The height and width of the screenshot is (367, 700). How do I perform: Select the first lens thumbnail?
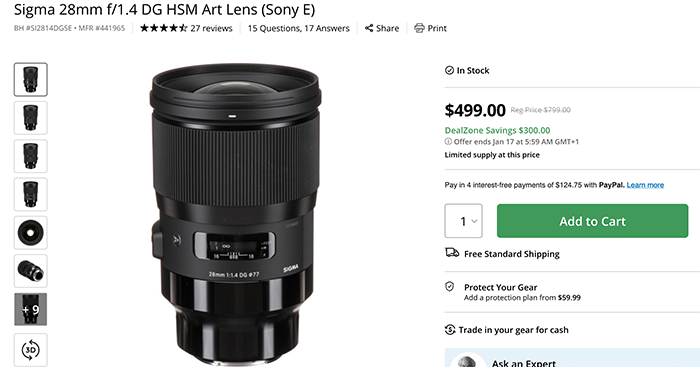click(30, 79)
